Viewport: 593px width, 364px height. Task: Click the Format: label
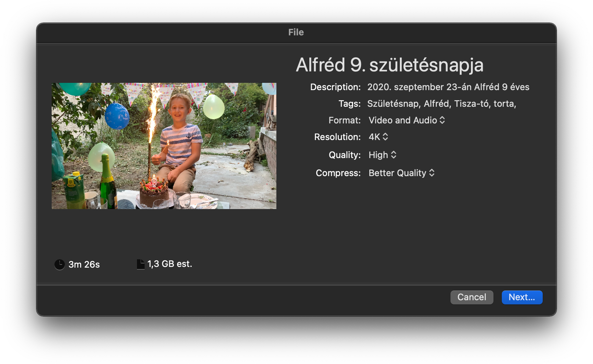[344, 120]
